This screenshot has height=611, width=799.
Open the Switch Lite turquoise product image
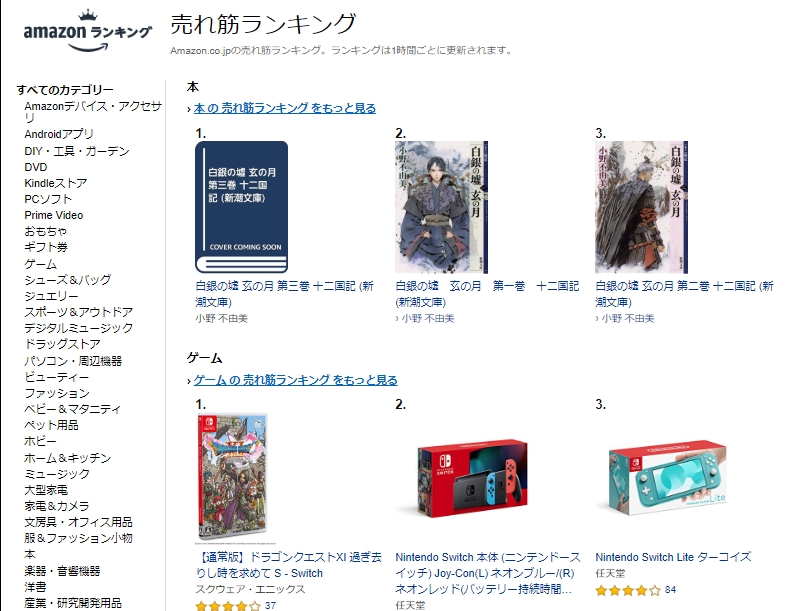click(668, 478)
